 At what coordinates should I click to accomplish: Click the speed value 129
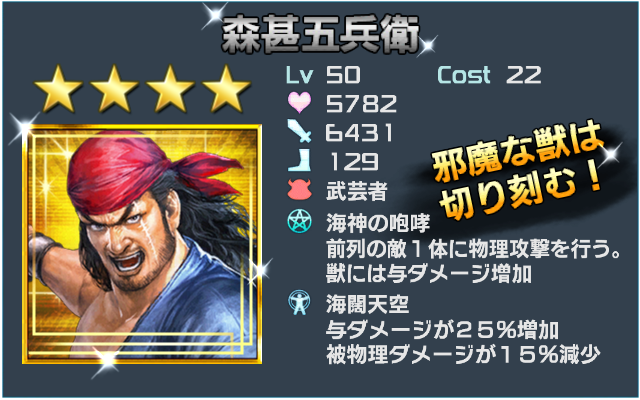tap(353, 161)
